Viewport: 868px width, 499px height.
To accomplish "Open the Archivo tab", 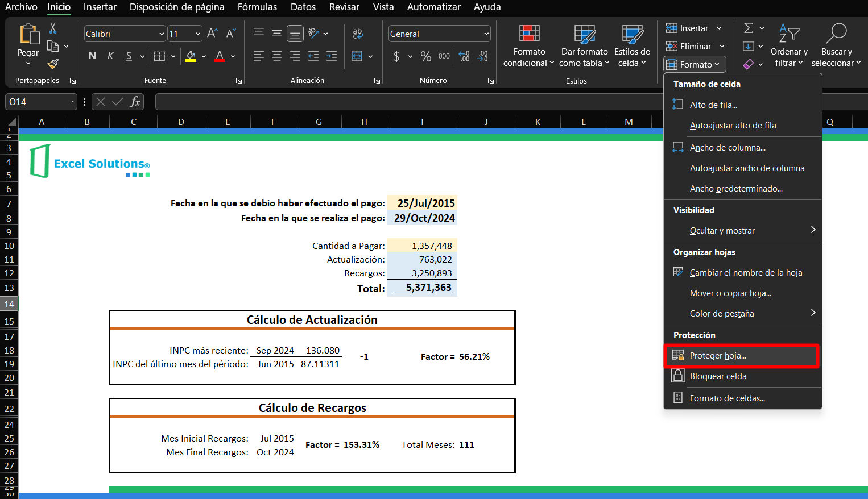I will tap(21, 7).
